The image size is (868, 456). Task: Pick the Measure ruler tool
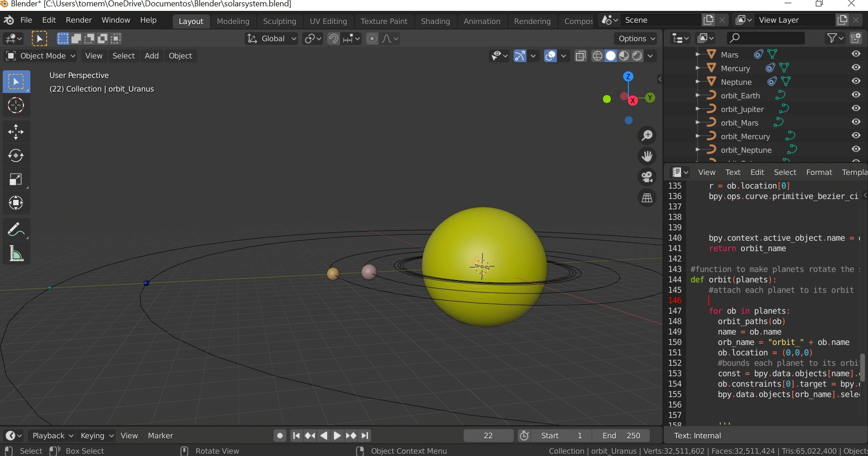[x=16, y=254]
